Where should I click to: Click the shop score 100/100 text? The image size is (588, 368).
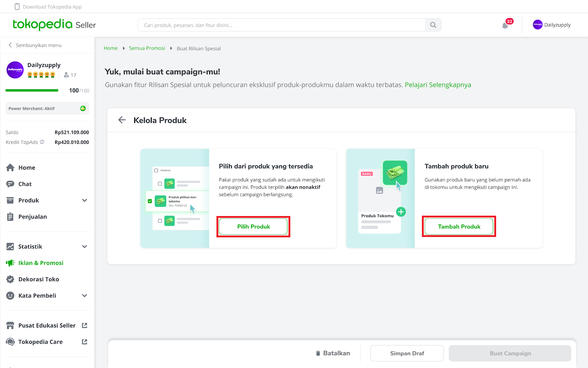point(79,91)
